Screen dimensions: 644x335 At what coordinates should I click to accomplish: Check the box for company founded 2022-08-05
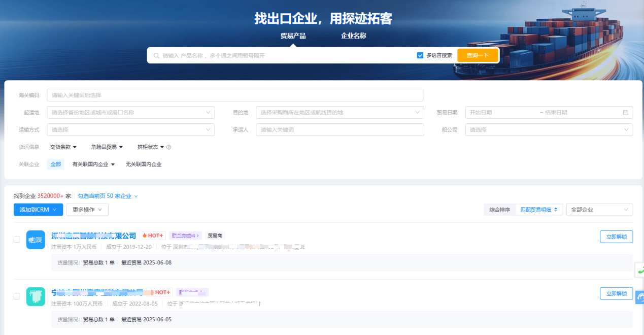17,296
